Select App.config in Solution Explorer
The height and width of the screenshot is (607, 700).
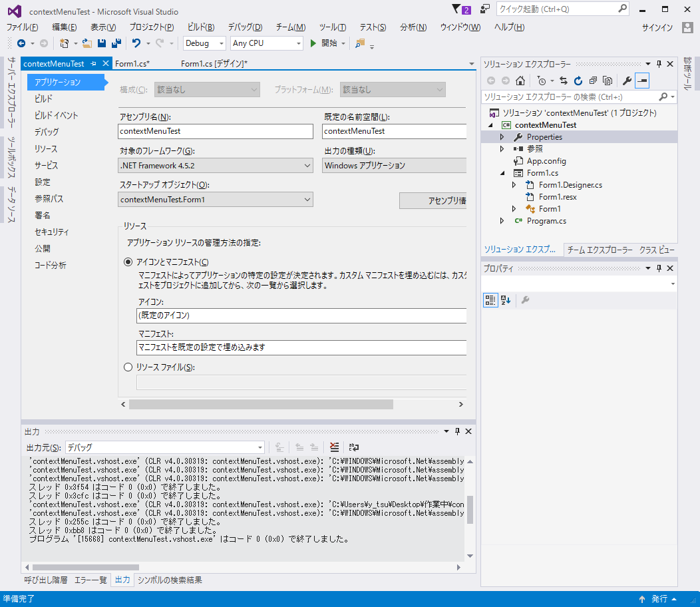(546, 161)
